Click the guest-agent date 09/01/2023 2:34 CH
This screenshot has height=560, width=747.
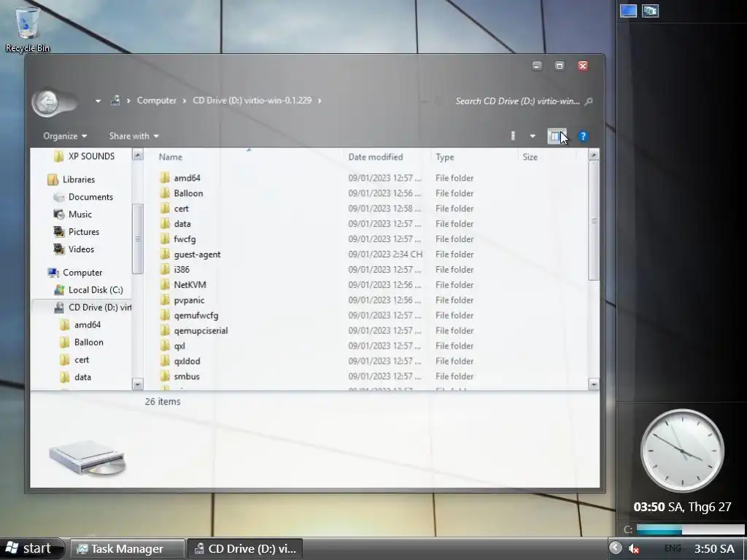385,254
